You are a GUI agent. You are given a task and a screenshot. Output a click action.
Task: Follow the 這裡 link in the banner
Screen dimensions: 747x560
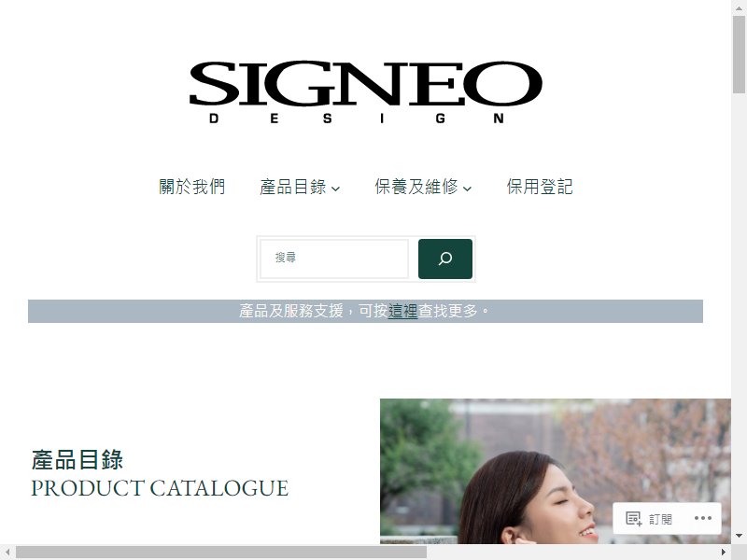point(402,311)
